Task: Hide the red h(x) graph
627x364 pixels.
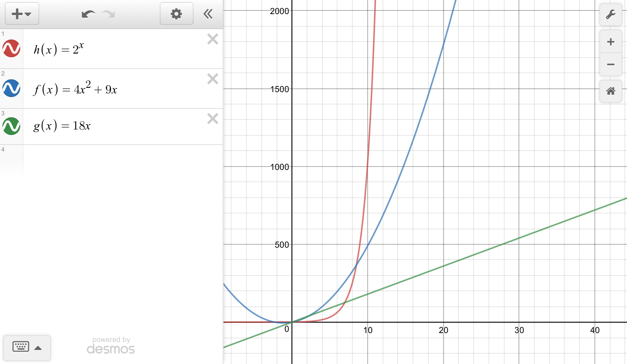Action: pos(11,48)
